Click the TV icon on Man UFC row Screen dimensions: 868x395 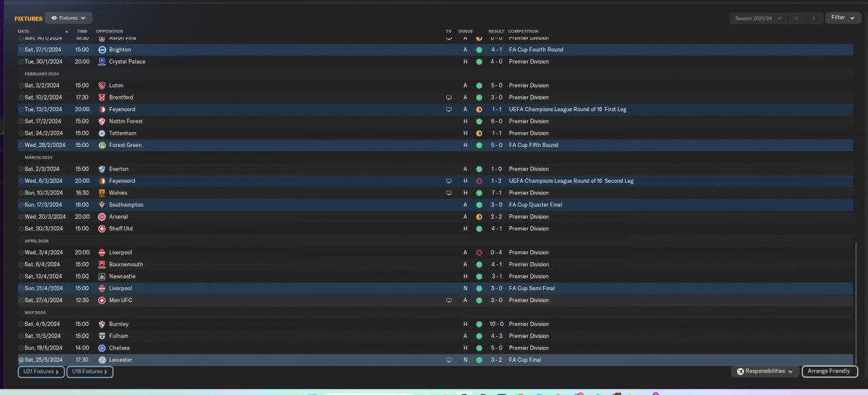pyautogui.click(x=448, y=300)
